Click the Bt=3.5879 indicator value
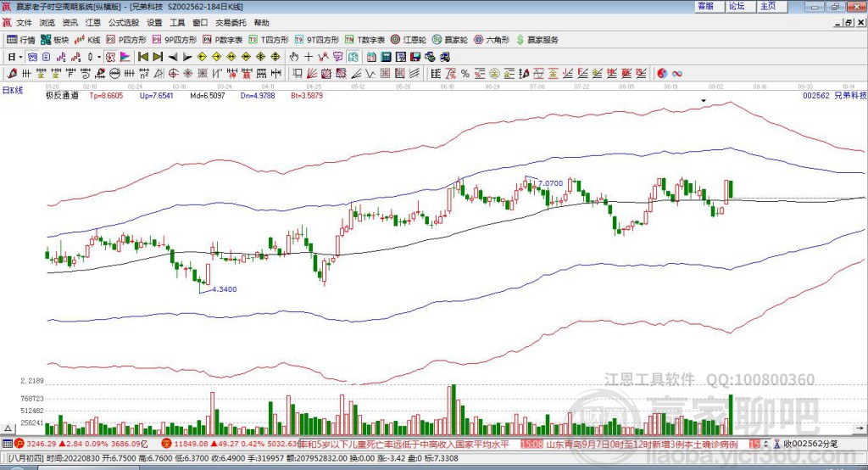The image size is (868, 470). (x=307, y=95)
